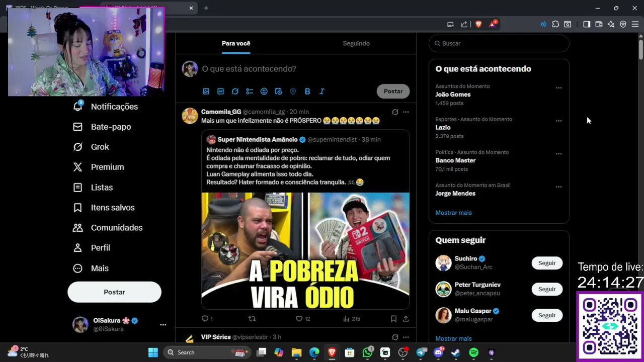Toggle bold formatting in composer
644x362 pixels.
307,92
